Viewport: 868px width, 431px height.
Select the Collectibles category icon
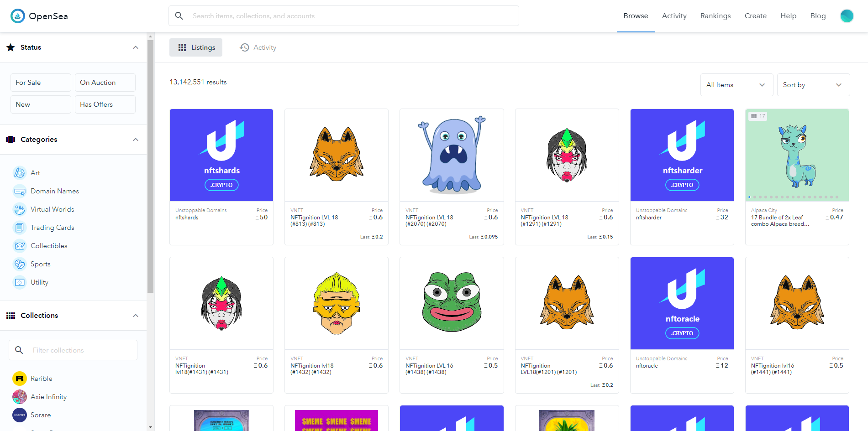[20, 246]
